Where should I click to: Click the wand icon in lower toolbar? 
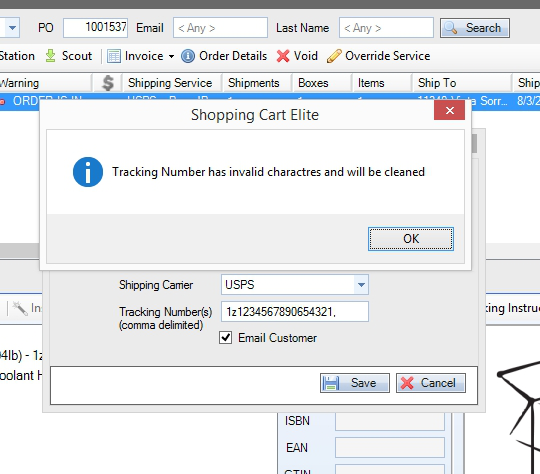pos(20,308)
